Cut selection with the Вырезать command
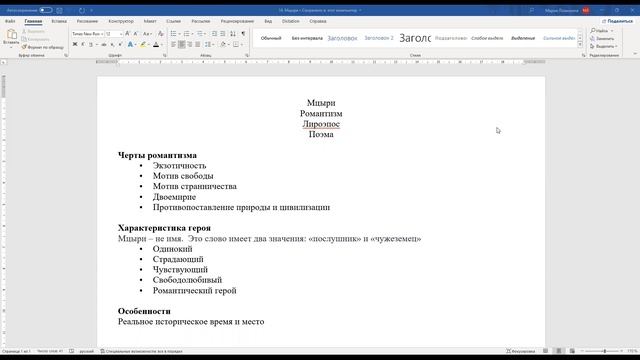640x360 pixels. (x=33, y=31)
